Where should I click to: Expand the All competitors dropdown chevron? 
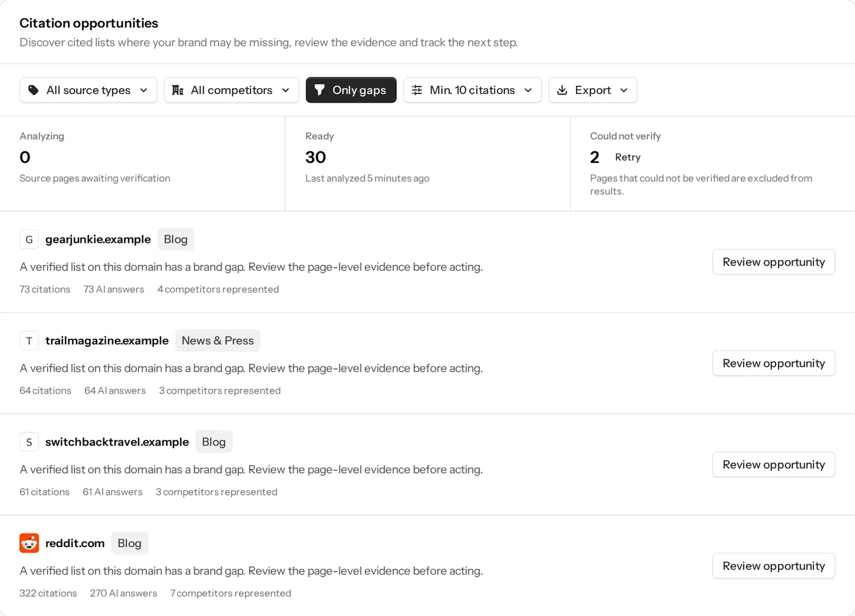[285, 90]
